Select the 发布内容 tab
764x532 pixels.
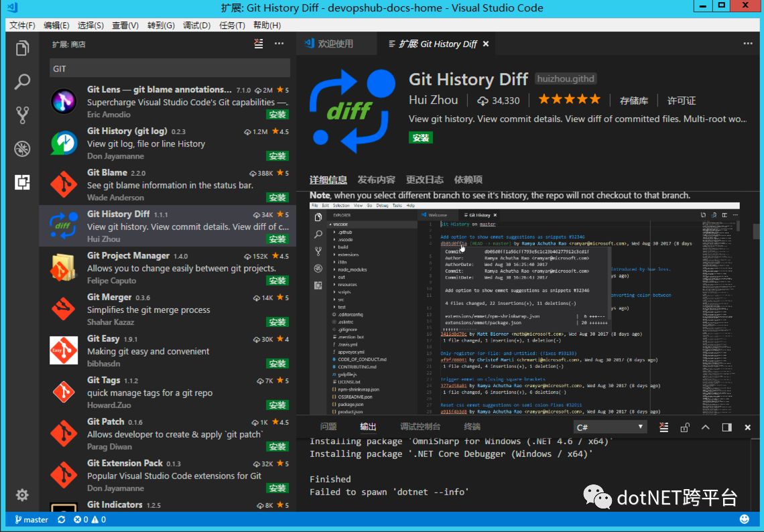[376, 180]
